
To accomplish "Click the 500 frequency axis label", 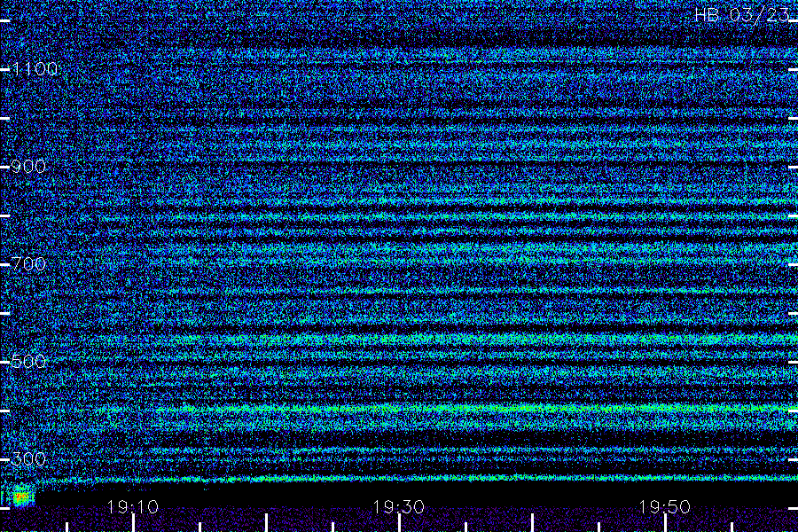I will tap(28, 362).
